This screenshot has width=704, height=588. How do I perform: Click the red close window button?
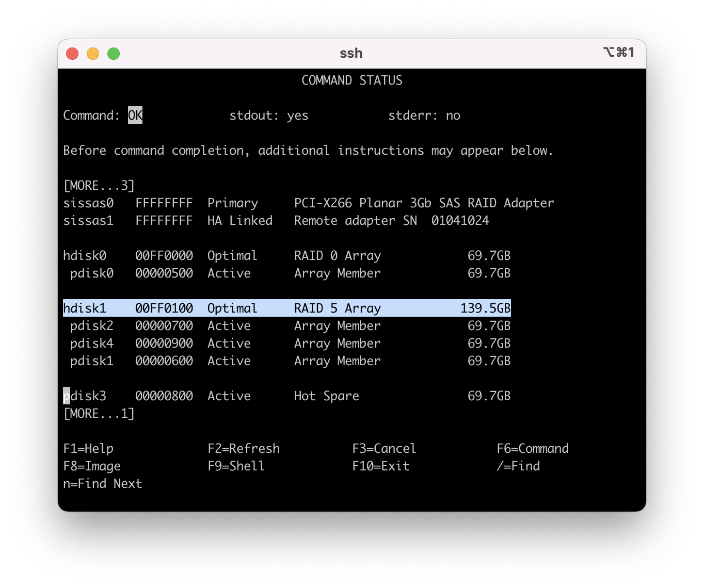tap(72, 54)
